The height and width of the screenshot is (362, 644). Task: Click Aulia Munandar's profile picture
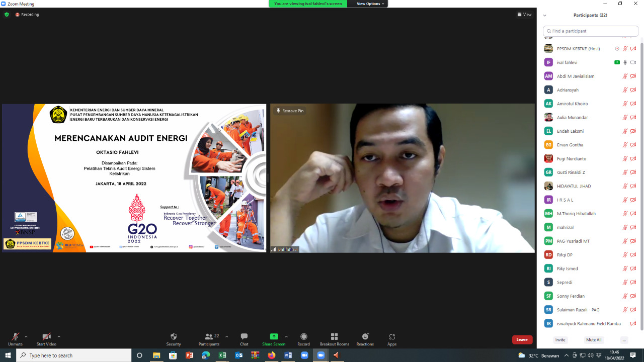click(x=548, y=117)
